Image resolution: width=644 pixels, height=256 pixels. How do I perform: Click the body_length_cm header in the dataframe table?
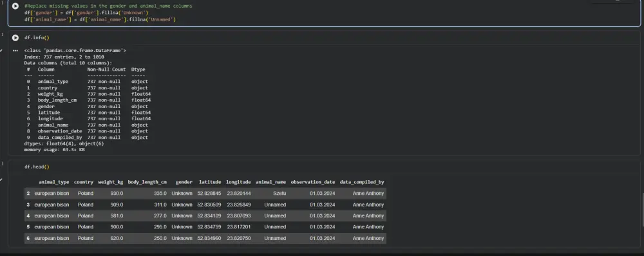click(147, 182)
